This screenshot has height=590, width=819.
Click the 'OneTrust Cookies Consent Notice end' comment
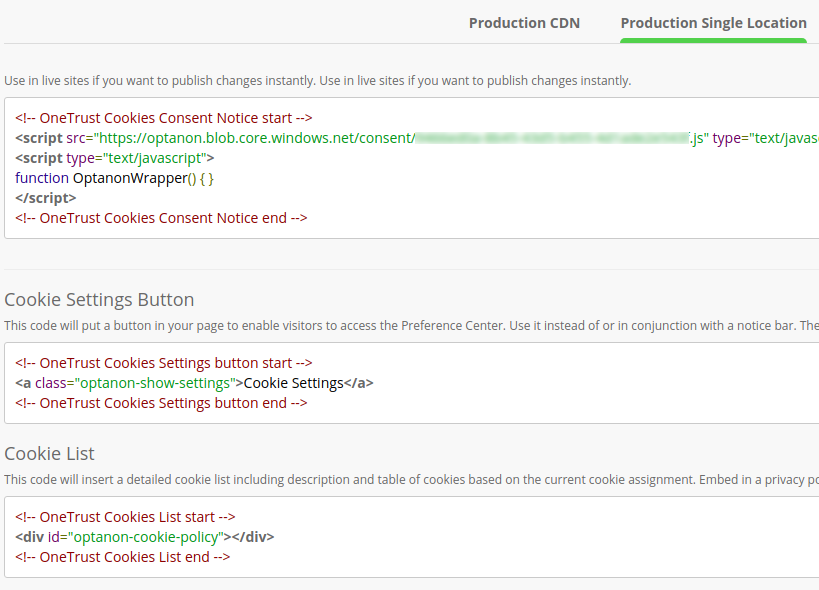click(x=161, y=218)
